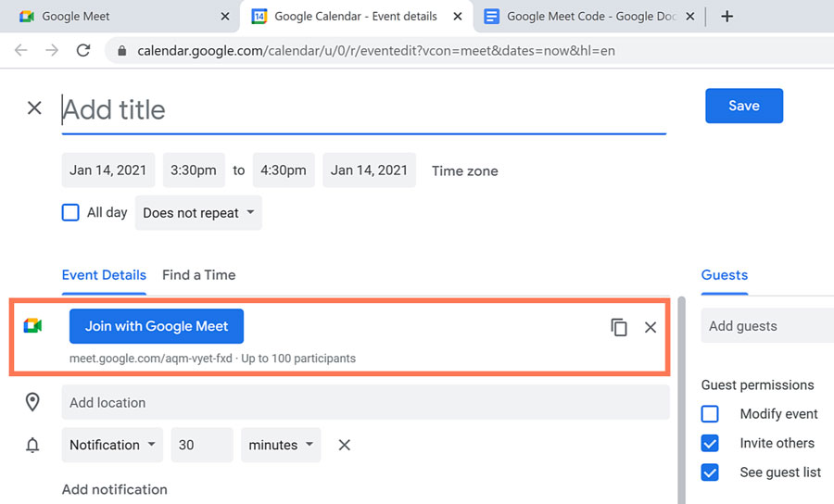Switch to the Find a Time tab

click(x=199, y=275)
